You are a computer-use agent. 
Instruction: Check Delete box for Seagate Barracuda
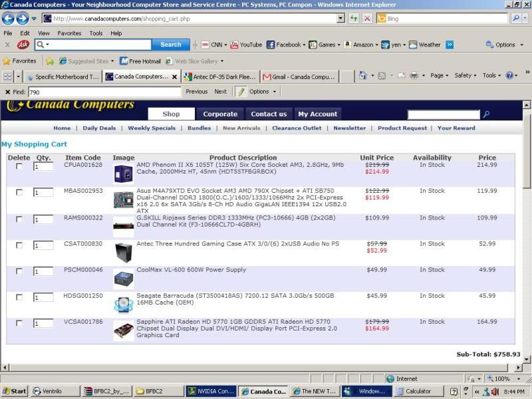click(19, 297)
